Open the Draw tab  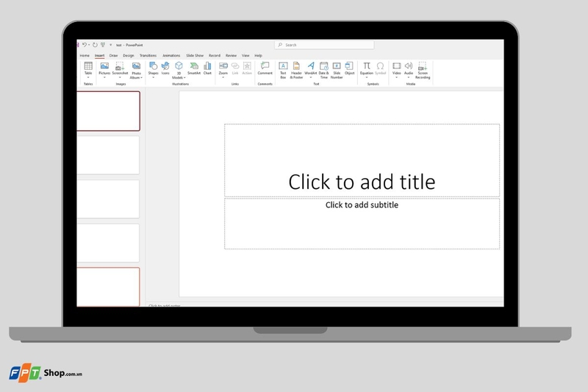(113, 55)
